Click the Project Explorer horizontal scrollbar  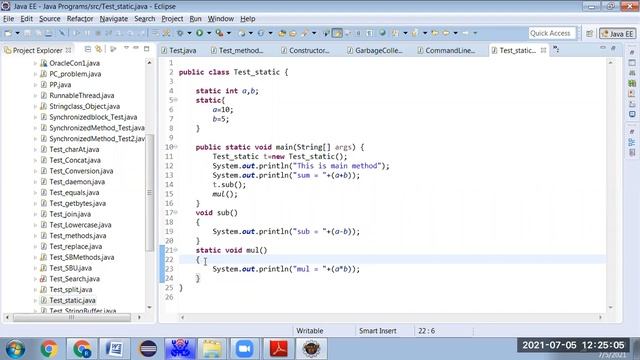point(73,317)
